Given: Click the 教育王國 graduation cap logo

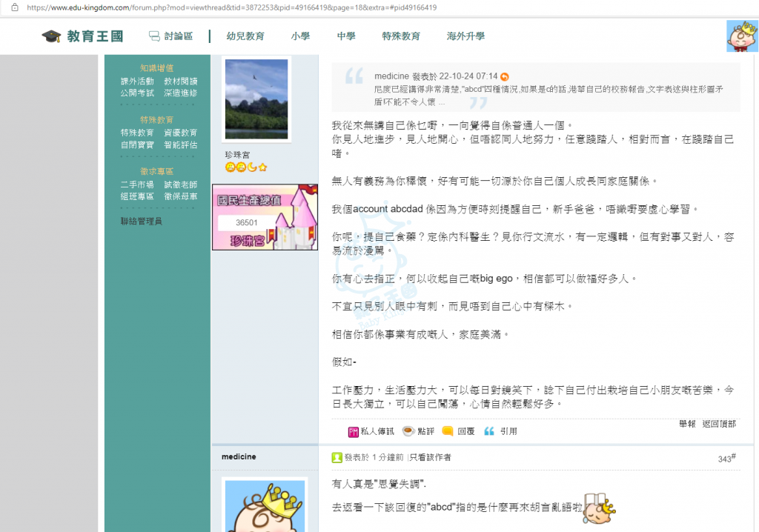Looking at the screenshot, I should pyautogui.click(x=51, y=36).
